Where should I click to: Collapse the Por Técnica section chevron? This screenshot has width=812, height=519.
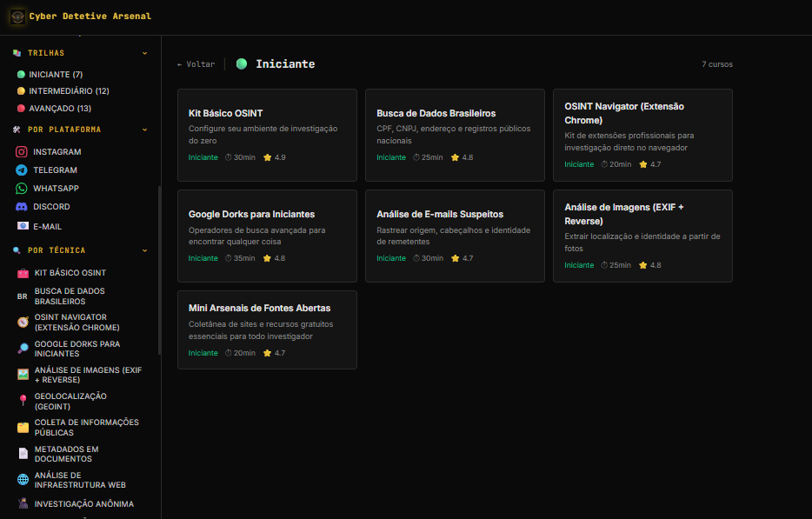point(144,250)
